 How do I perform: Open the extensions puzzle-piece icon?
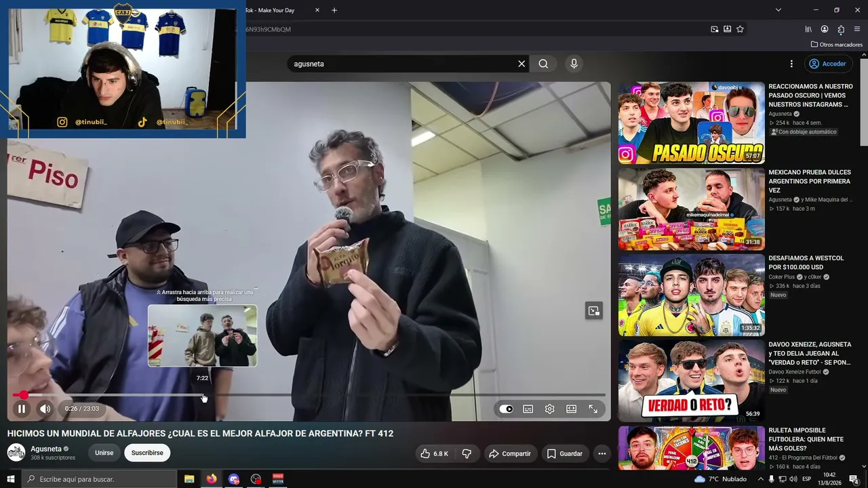841,29
